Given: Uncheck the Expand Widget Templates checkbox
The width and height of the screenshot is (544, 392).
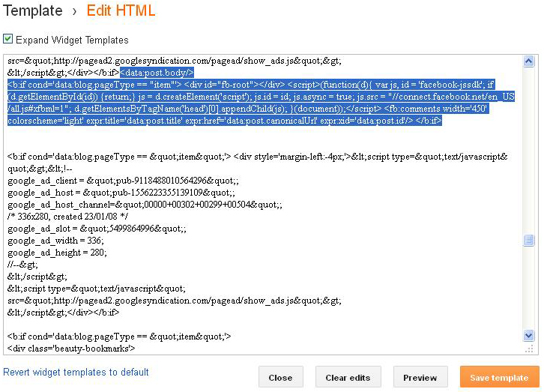Looking at the screenshot, I should 8,39.
